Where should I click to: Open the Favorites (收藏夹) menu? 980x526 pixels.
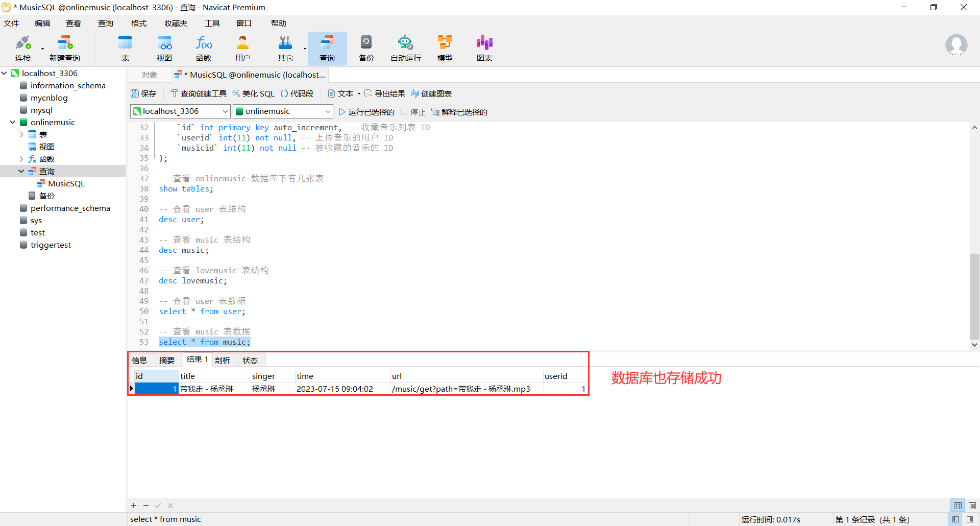[x=176, y=23]
